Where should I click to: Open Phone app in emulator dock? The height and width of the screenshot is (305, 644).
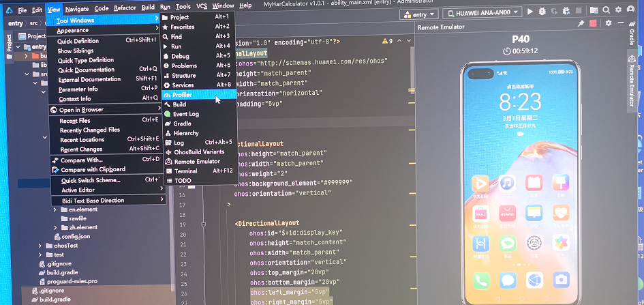(481, 280)
